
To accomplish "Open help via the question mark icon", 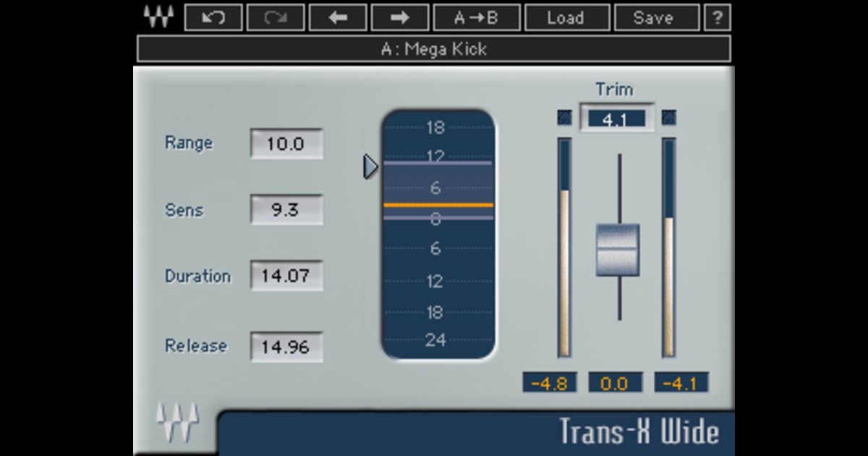I will point(716,17).
